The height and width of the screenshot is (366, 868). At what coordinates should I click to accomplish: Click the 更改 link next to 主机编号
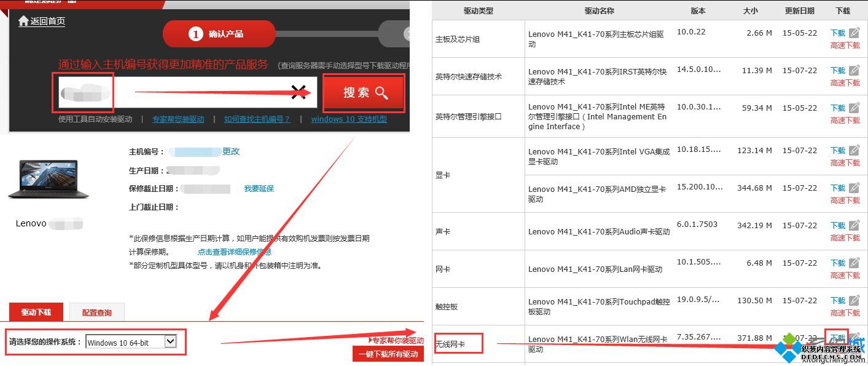click(x=231, y=151)
